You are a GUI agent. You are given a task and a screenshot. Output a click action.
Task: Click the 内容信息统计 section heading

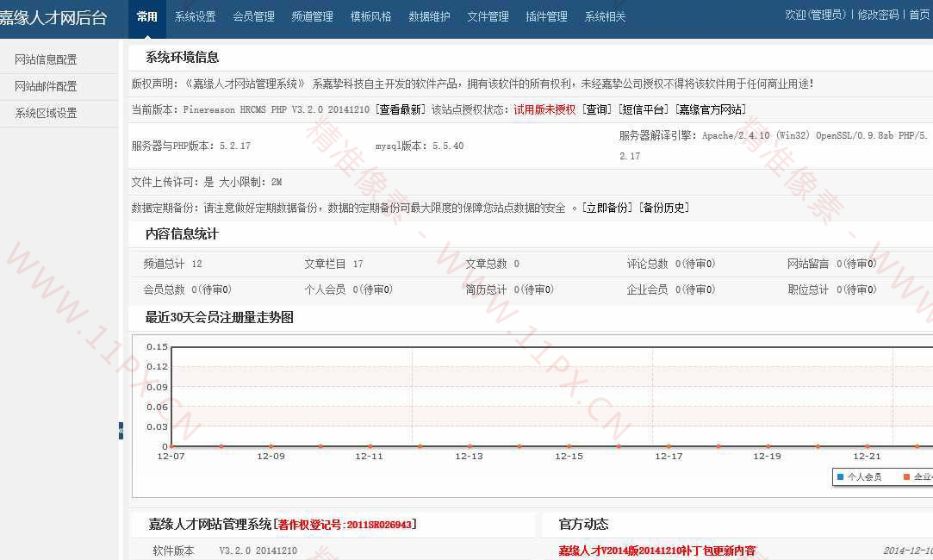[x=182, y=233]
